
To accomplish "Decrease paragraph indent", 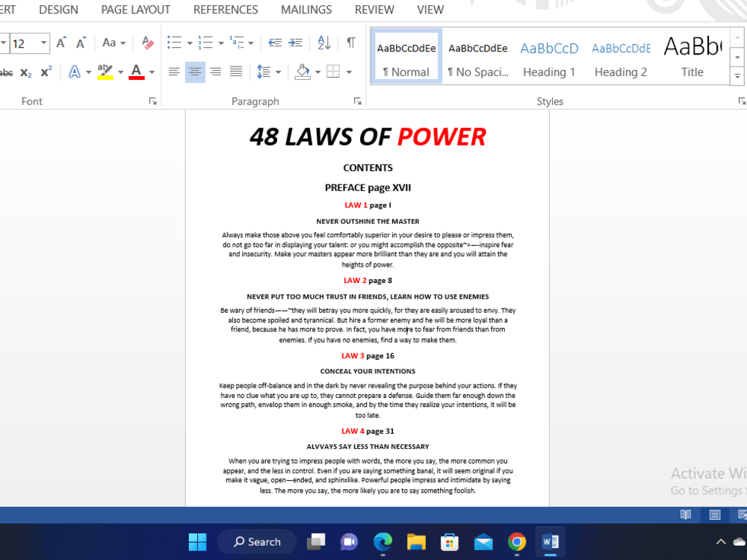I will point(275,43).
